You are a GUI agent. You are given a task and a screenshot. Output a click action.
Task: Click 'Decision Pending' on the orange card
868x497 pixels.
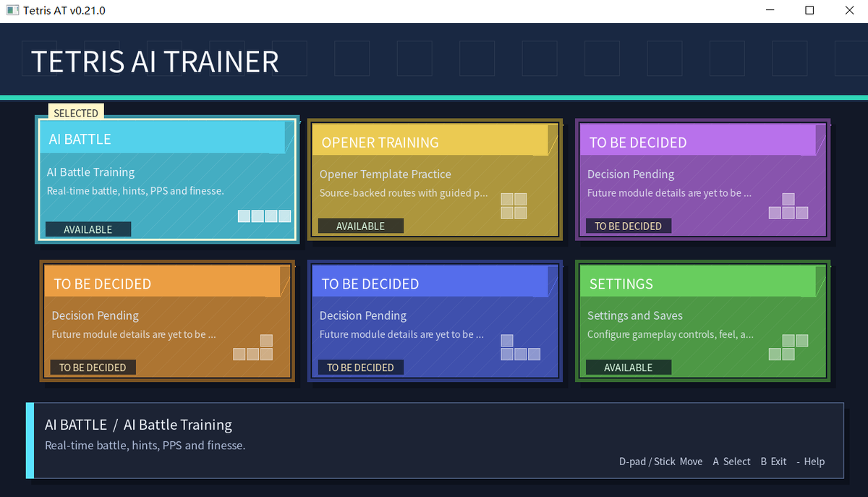[95, 315]
